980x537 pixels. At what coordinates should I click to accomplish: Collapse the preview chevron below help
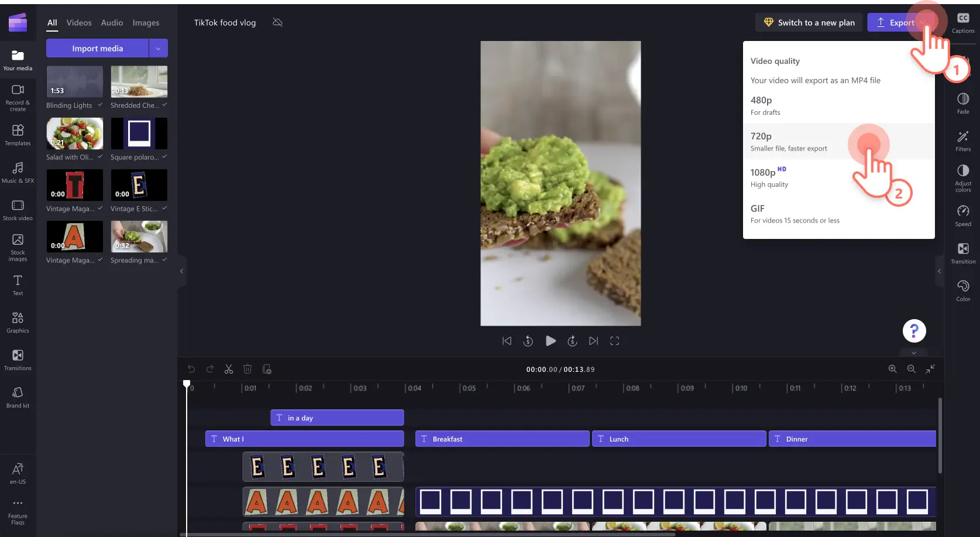coord(914,353)
